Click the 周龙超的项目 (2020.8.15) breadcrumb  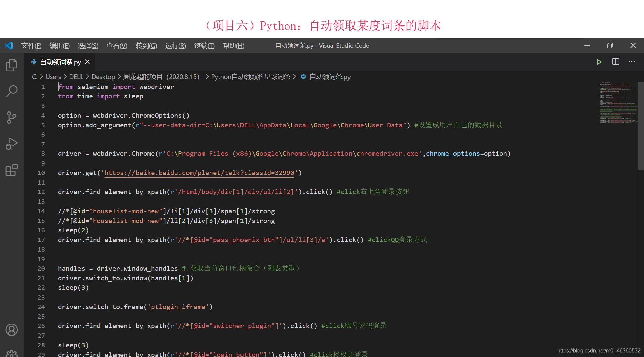161,77
